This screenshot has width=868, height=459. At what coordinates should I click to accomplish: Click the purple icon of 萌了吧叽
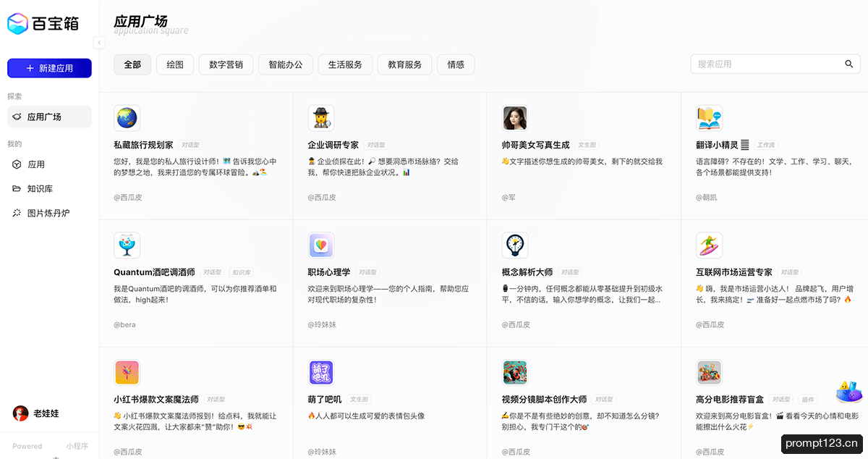(320, 373)
